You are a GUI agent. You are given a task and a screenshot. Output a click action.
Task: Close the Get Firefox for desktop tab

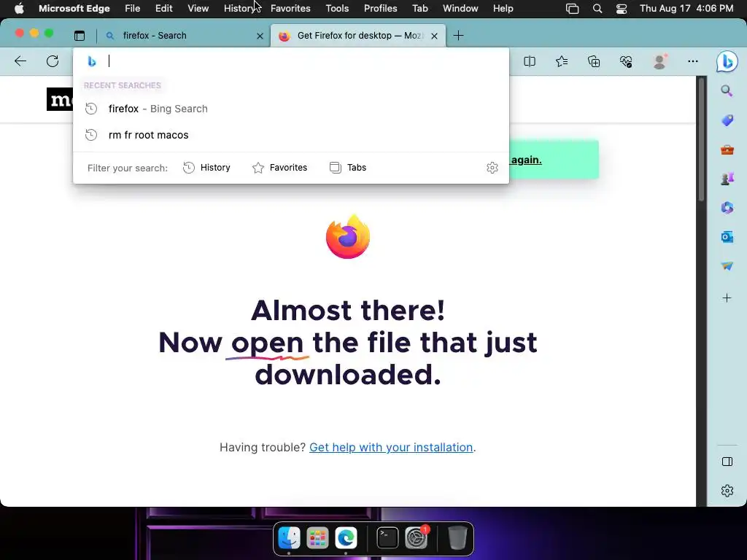click(x=434, y=36)
